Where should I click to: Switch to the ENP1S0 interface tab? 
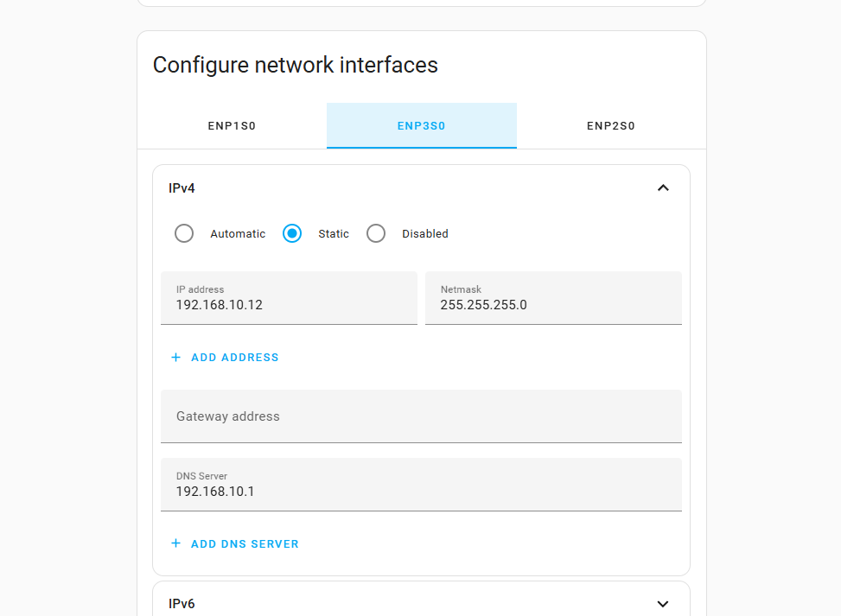(x=232, y=126)
